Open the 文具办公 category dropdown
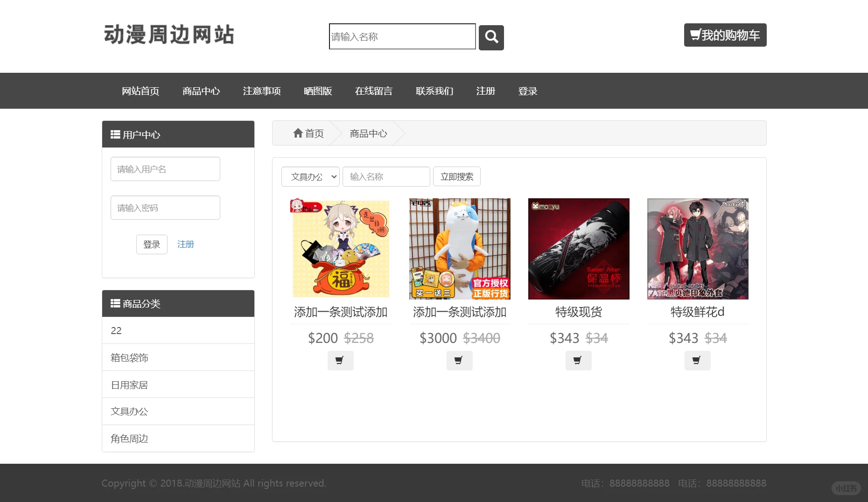868x502 pixels. [x=310, y=176]
